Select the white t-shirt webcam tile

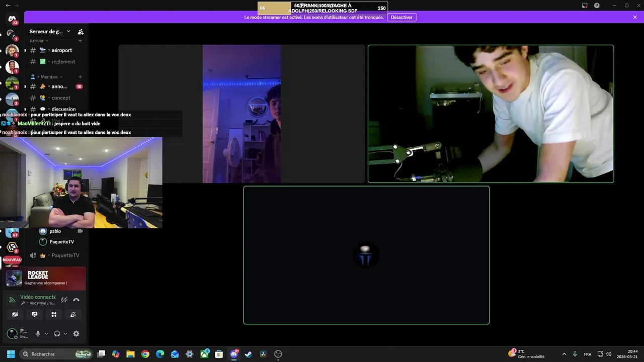pos(491,114)
